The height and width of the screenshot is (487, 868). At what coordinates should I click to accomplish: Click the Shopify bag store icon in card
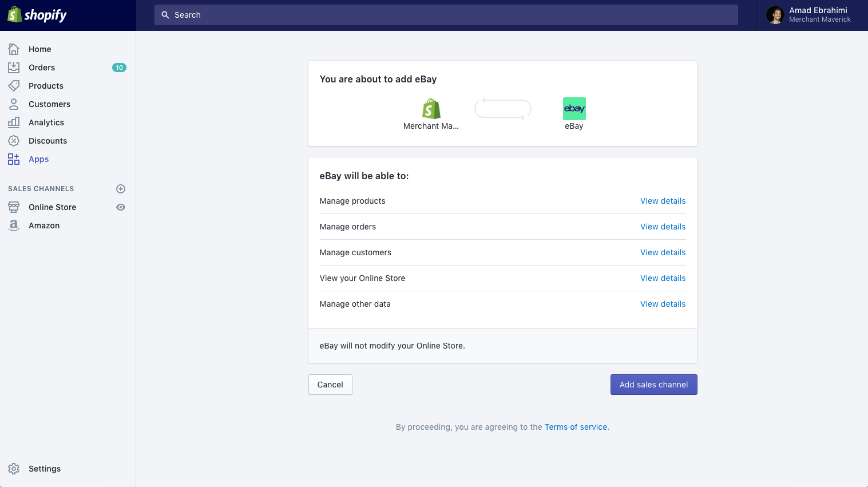click(431, 109)
